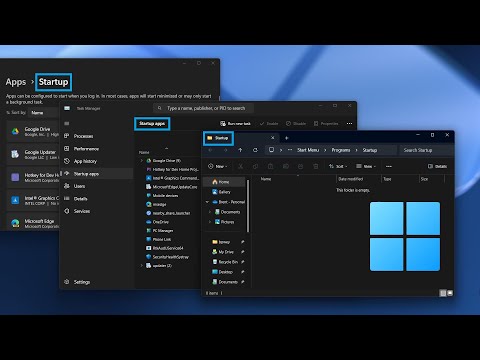Open the Sort by Name dropdown in Settings
The image size is (480, 360).
click(x=43, y=113)
